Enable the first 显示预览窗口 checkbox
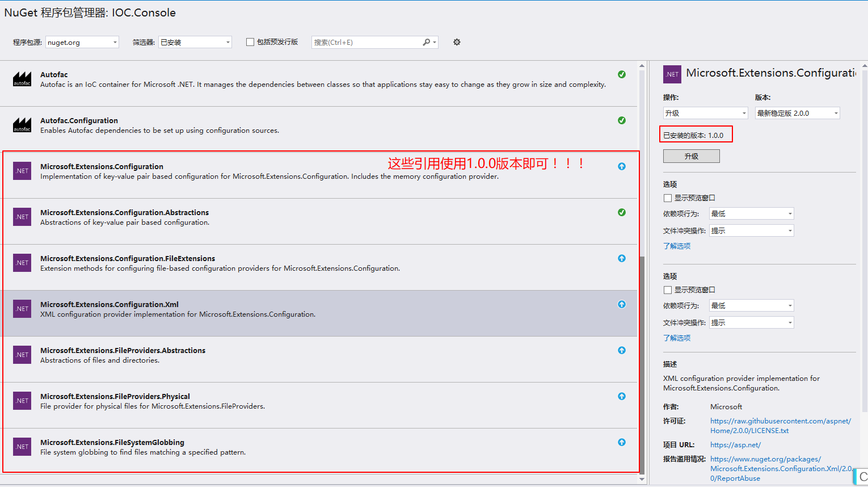 (668, 198)
